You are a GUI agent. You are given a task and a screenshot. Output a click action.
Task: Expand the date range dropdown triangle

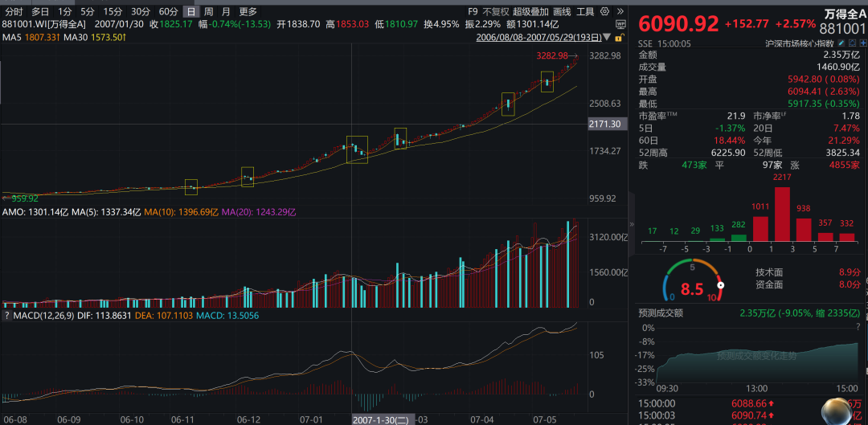[607, 38]
